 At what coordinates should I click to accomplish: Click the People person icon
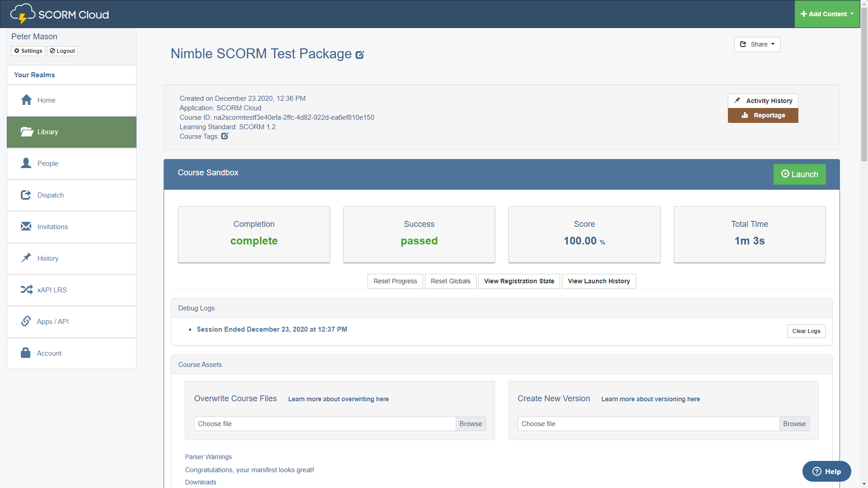pyautogui.click(x=26, y=163)
